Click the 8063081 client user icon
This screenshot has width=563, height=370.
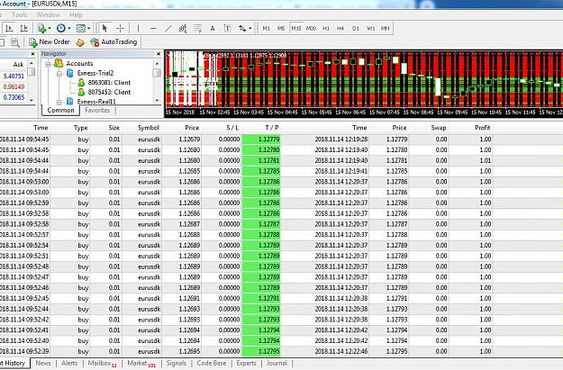tap(82, 83)
